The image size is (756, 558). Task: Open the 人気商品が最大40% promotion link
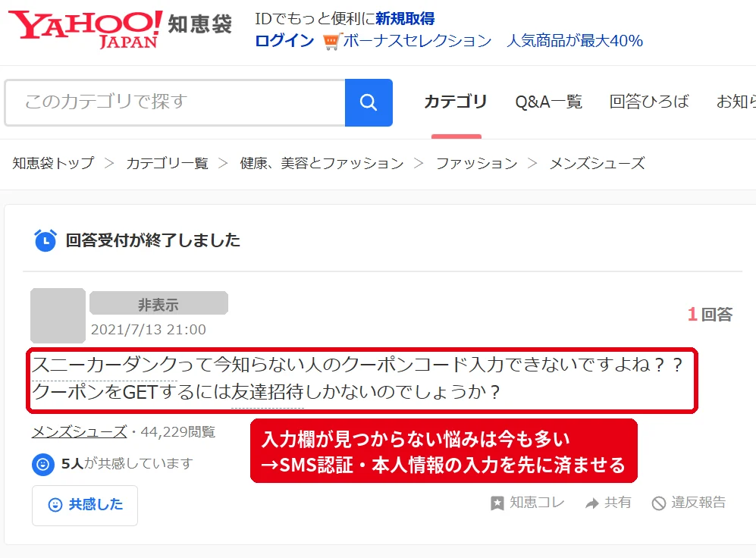pos(575,41)
